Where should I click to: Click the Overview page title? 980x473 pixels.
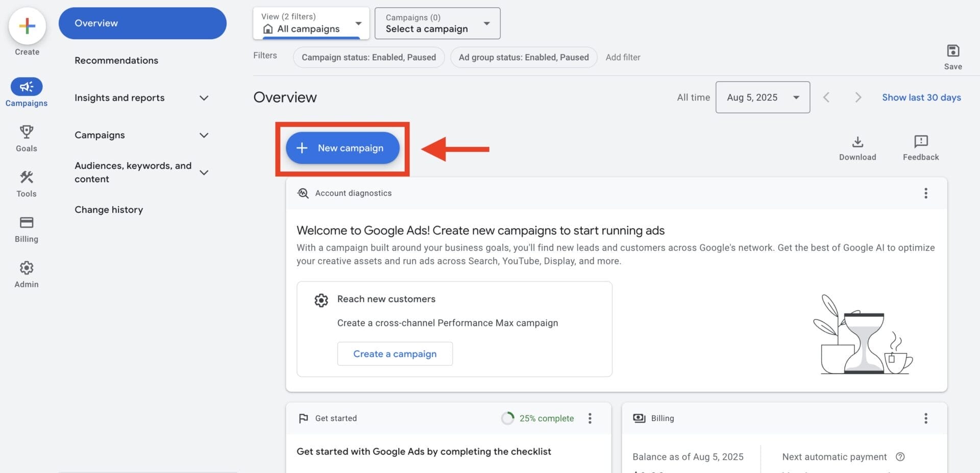[285, 97]
